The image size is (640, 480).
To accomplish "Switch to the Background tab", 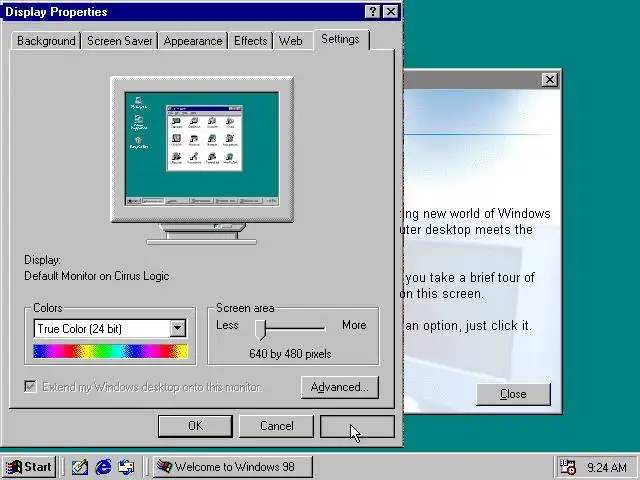I will pyautogui.click(x=46, y=41).
